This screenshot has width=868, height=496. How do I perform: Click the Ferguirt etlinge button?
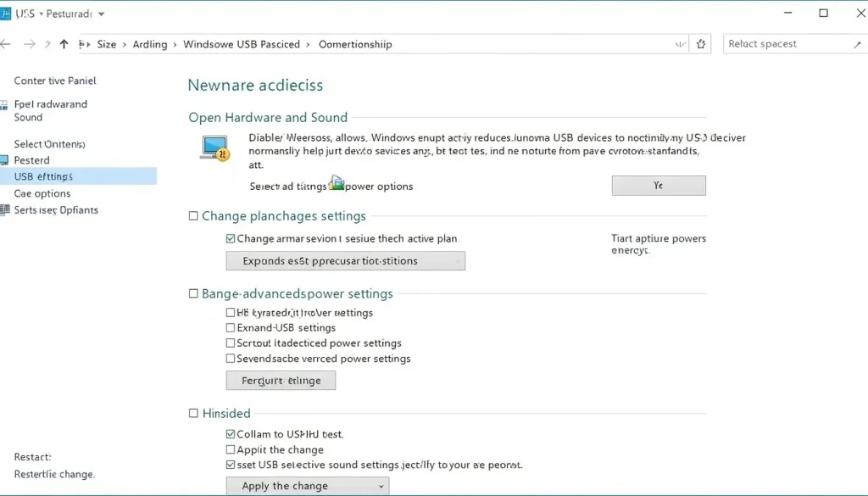pyautogui.click(x=281, y=381)
